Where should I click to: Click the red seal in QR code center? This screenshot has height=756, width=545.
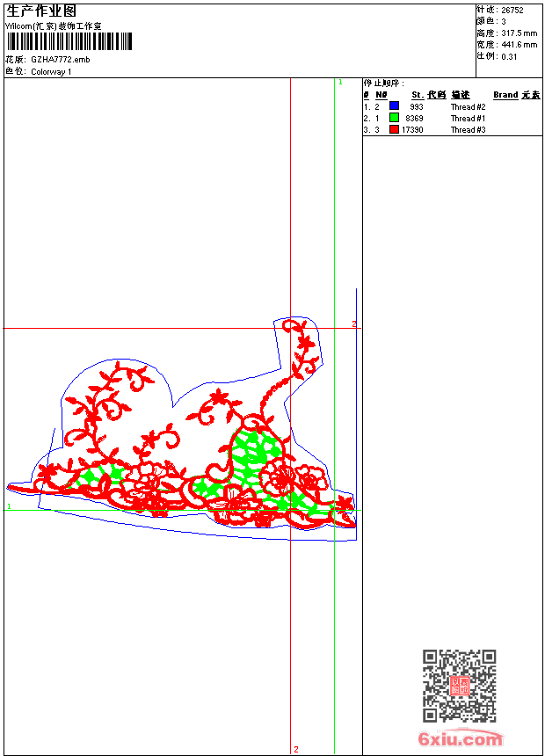[x=459, y=686]
